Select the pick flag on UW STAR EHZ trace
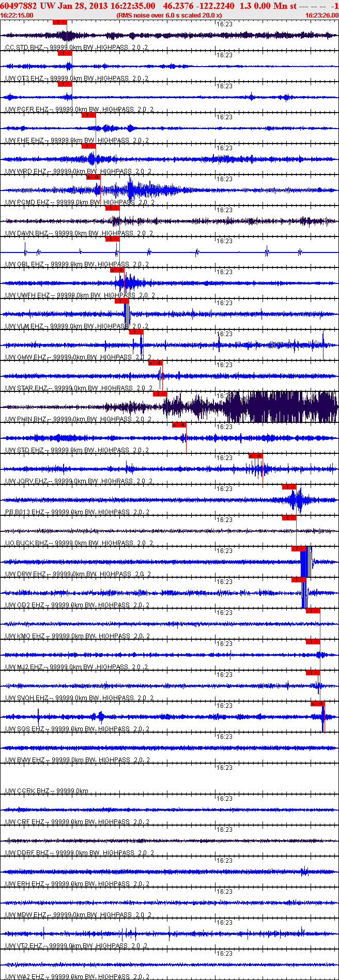This screenshot has height=980, width=339. (155, 363)
